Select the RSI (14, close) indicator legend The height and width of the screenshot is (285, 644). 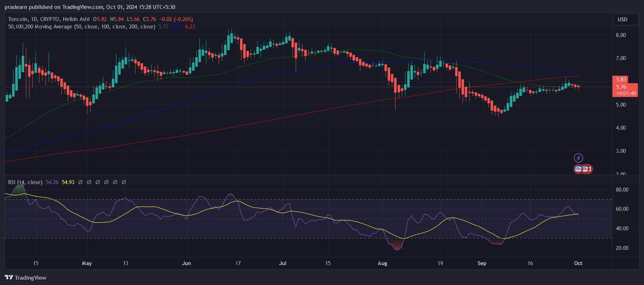tap(25, 182)
